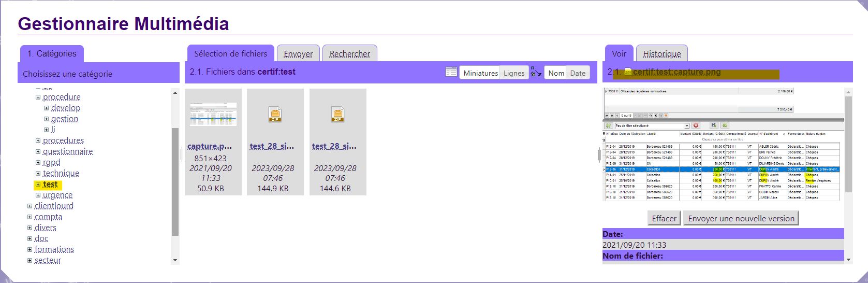Open the capture.png thumbnail image

point(213,114)
